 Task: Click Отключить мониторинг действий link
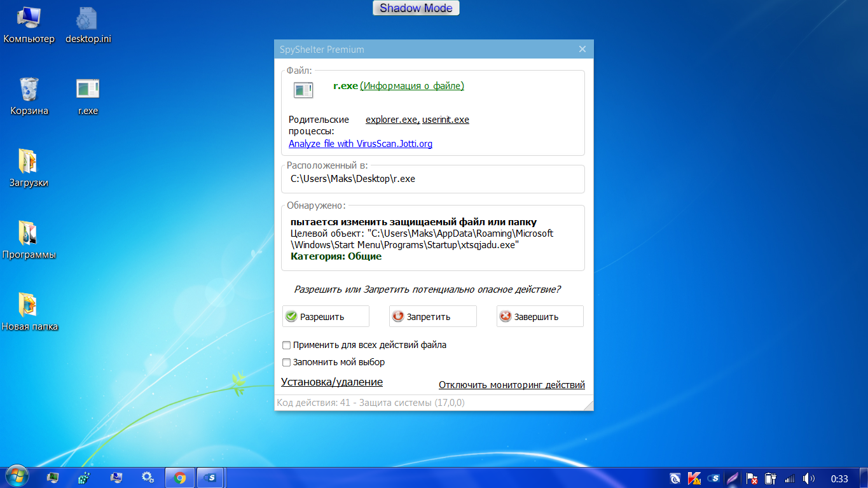(x=512, y=385)
